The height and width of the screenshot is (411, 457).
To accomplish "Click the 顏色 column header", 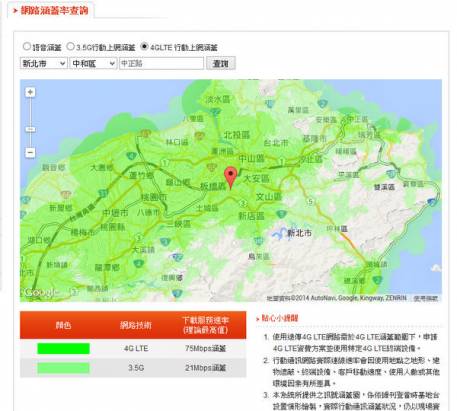I will coord(63,325).
